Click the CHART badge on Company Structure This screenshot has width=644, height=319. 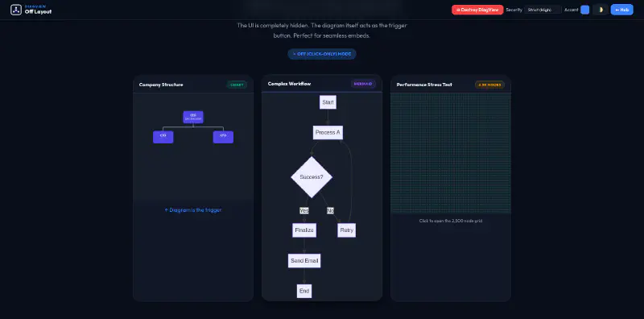click(237, 85)
